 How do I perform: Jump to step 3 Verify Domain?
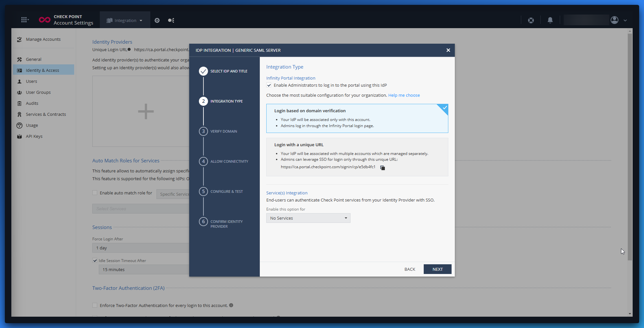pos(218,131)
